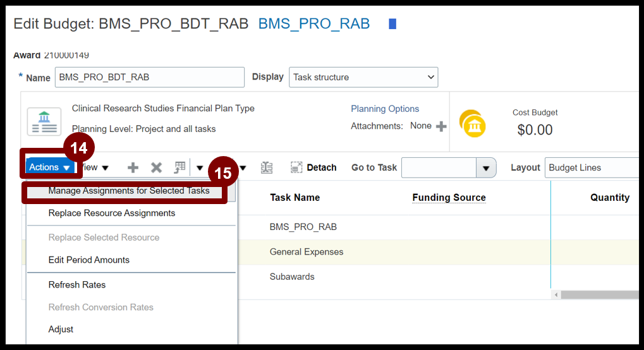Click the export table icon in toolbar
The height and width of the screenshot is (350, 644).
179,167
